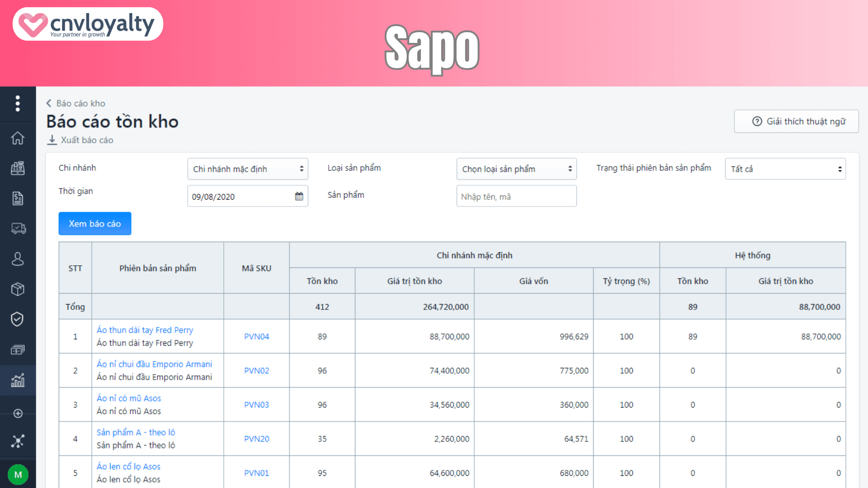This screenshot has width=868, height=488.
Task: Click the Giải thích thuật ngữ button
Action: click(x=796, y=121)
